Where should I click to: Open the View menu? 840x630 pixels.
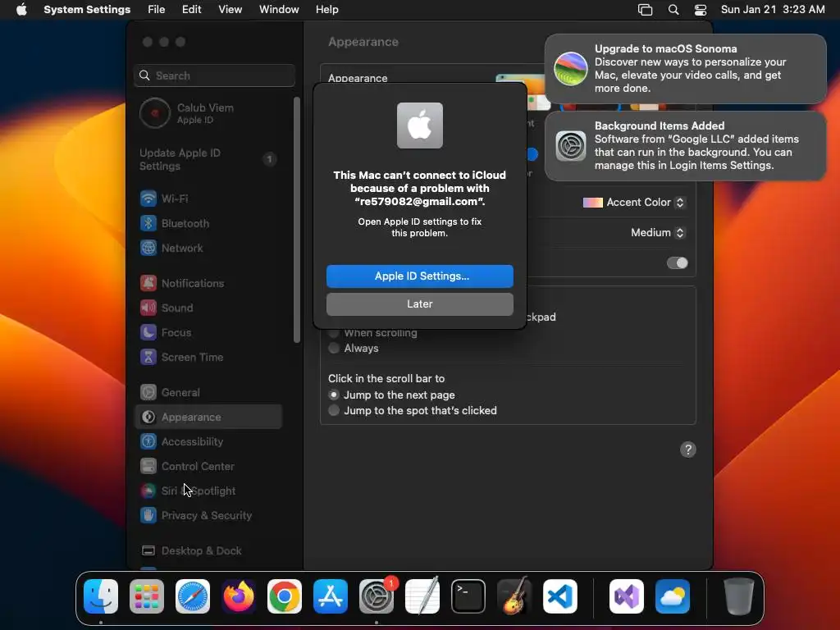231,10
